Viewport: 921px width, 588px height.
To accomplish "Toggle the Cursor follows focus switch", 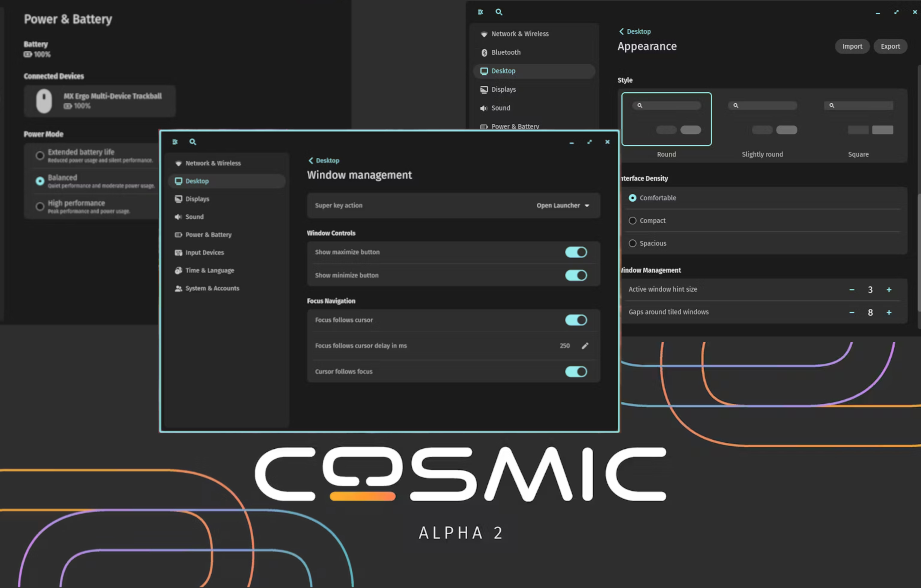I will coord(576,371).
